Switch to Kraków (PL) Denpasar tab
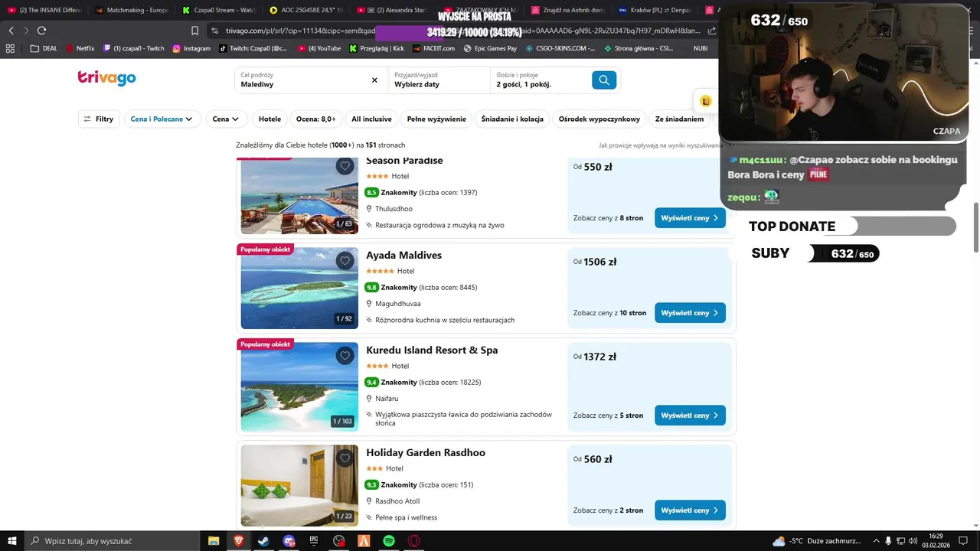 pyautogui.click(x=655, y=10)
